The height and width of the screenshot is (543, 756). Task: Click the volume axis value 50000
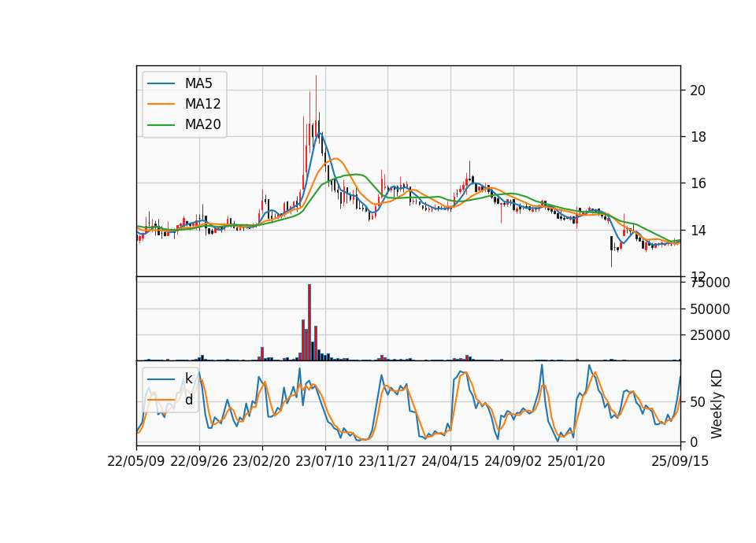tap(710, 309)
